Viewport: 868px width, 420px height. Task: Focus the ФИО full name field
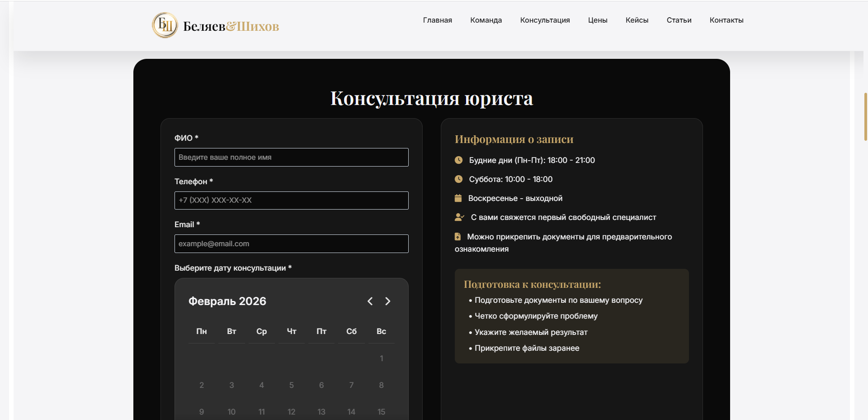click(292, 157)
